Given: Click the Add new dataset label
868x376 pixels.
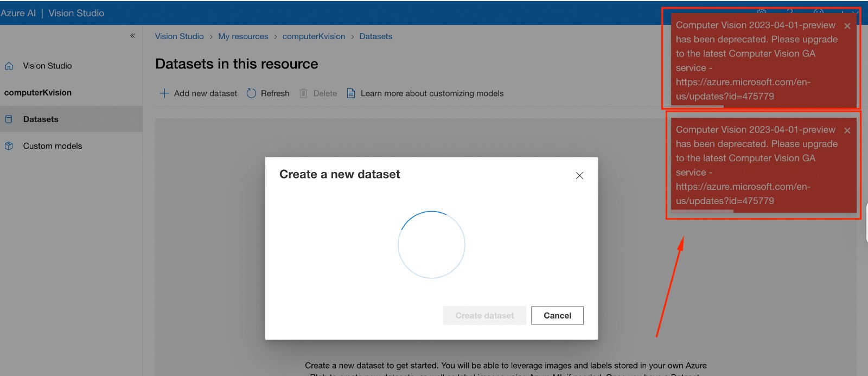Looking at the screenshot, I should 206,93.
